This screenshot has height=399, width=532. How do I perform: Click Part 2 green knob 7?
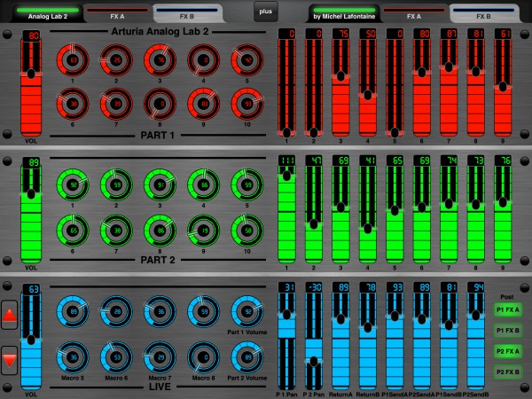coord(116,231)
